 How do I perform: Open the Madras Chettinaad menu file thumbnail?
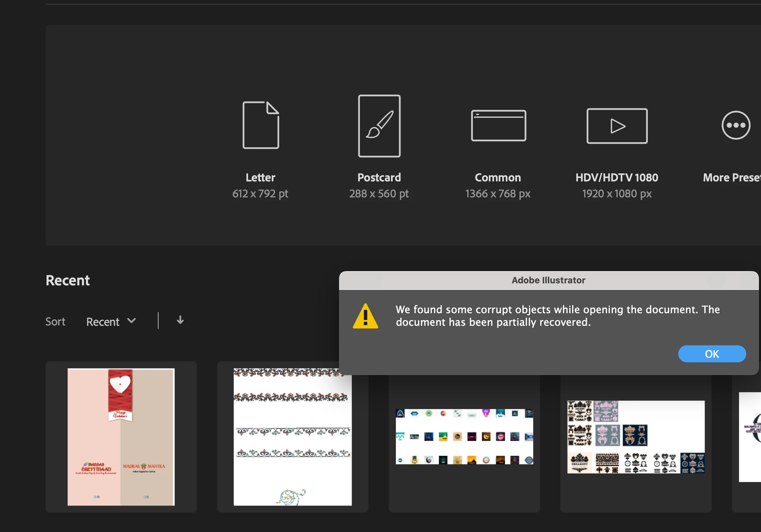tap(121, 437)
